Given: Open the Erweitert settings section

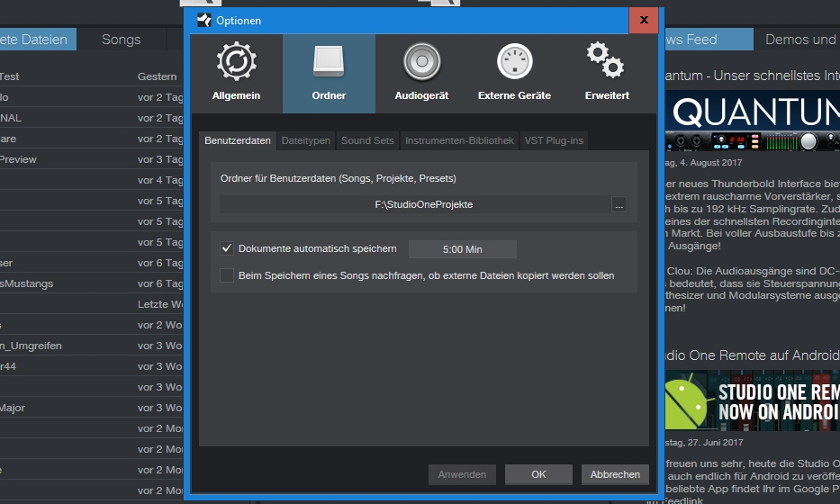Looking at the screenshot, I should coord(607,74).
